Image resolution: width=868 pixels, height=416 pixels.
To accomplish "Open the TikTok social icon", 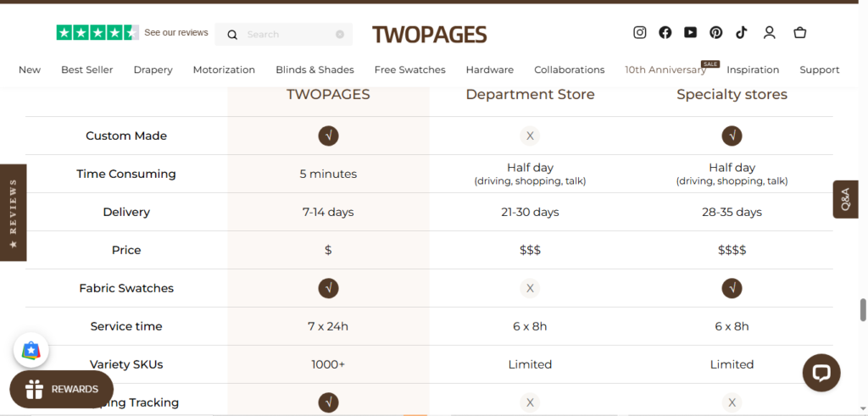I will pyautogui.click(x=741, y=33).
